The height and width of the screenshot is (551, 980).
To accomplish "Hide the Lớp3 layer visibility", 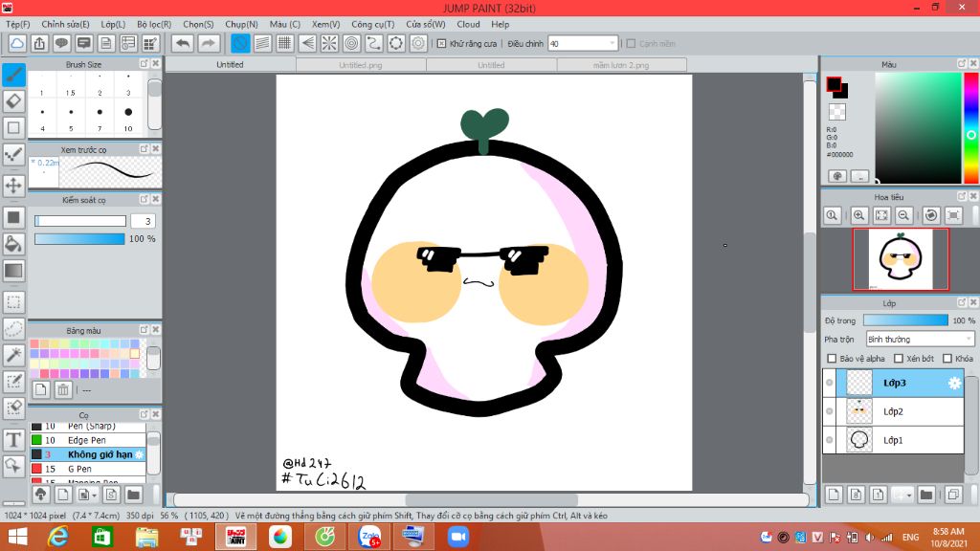I will (830, 383).
